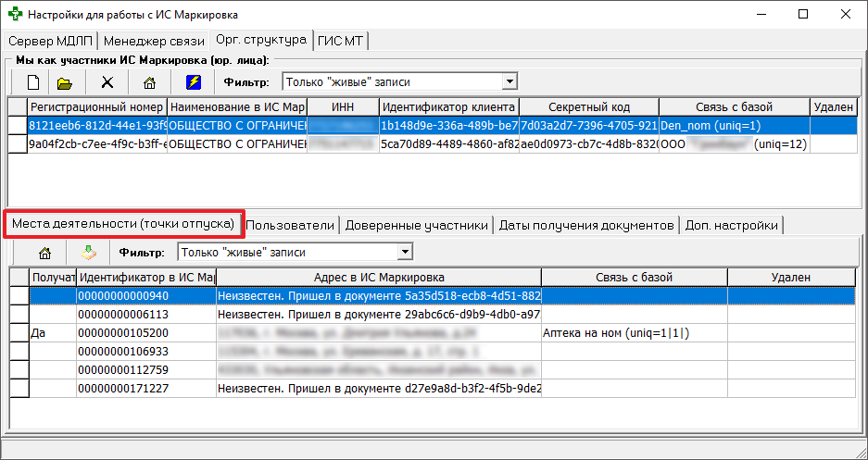The image size is (868, 460).
Task: Close the Настройки для работы с ИС Маркировка window
Action: [845, 15]
